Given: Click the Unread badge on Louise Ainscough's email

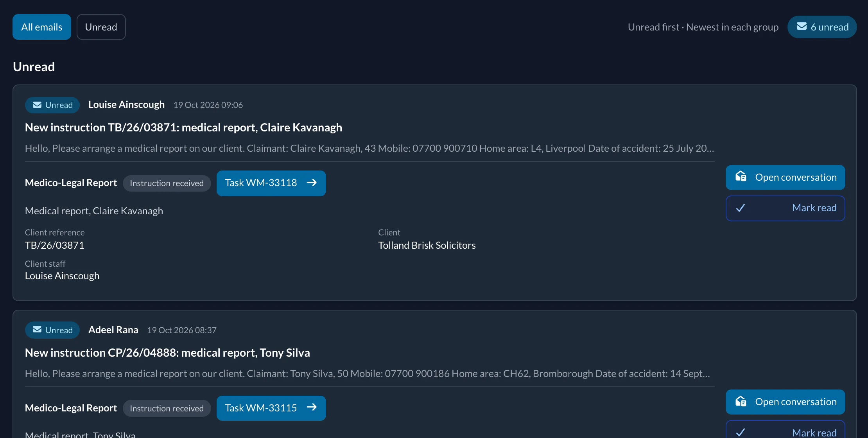Looking at the screenshot, I should pos(52,105).
